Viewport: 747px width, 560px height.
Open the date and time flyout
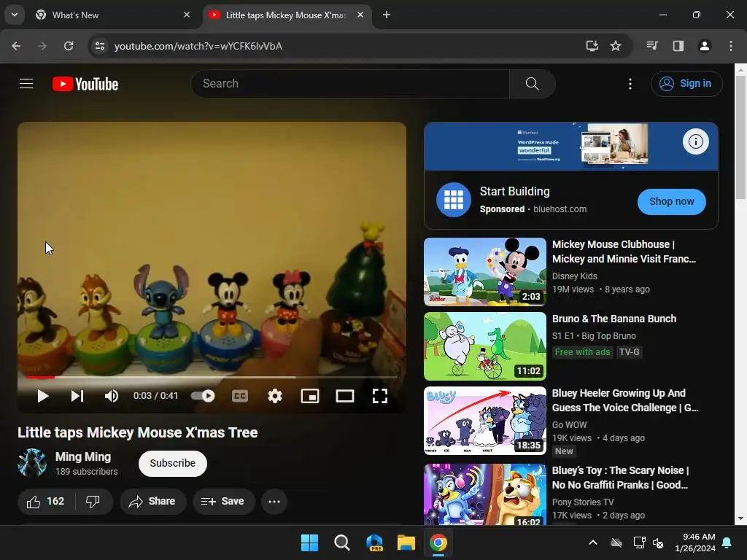(x=695, y=542)
